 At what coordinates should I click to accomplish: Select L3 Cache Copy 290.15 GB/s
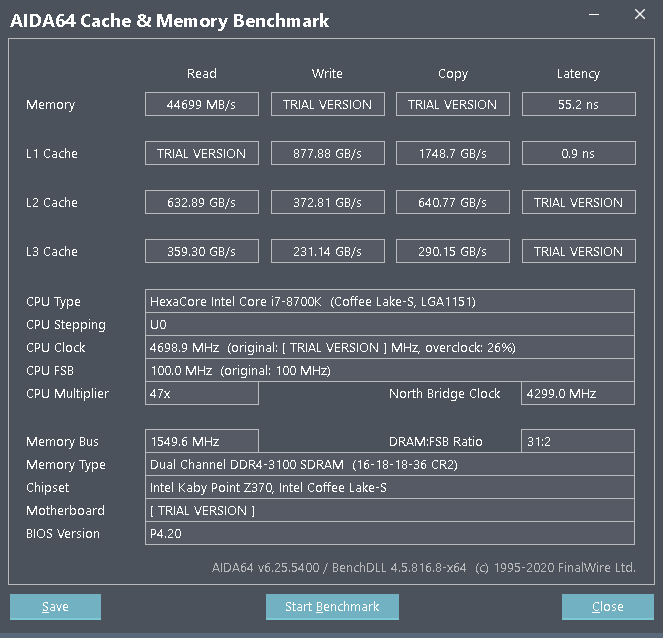pos(453,251)
